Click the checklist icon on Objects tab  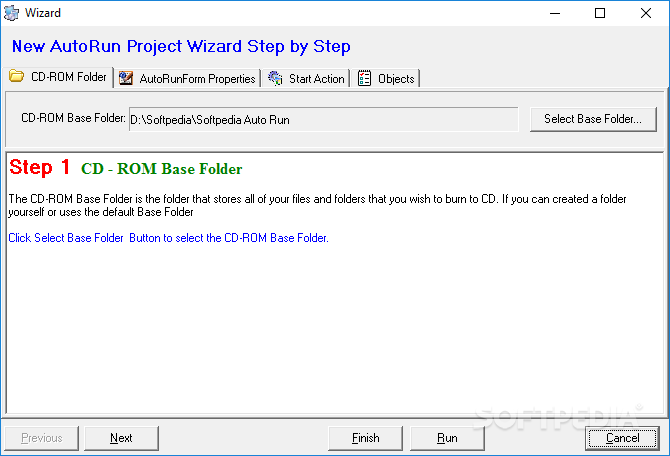click(364, 78)
